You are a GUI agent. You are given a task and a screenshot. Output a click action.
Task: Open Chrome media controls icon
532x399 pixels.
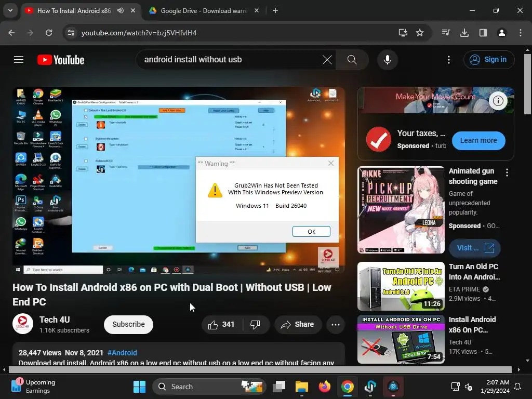click(x=446, y=33)
